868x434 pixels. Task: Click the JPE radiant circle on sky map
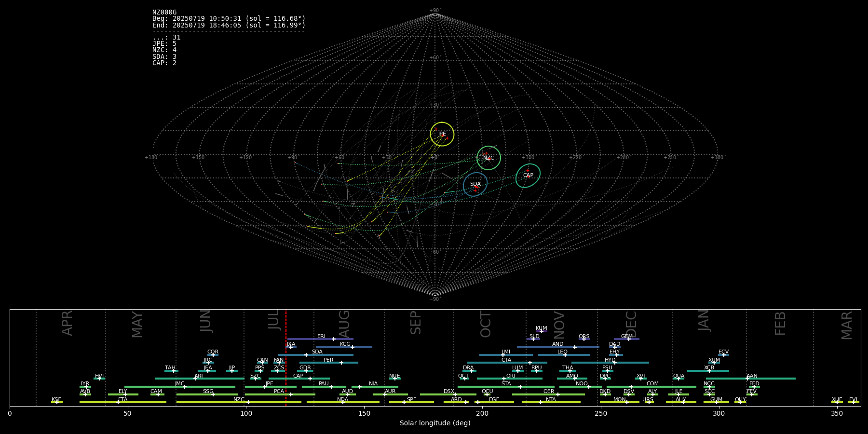(442, 134)
